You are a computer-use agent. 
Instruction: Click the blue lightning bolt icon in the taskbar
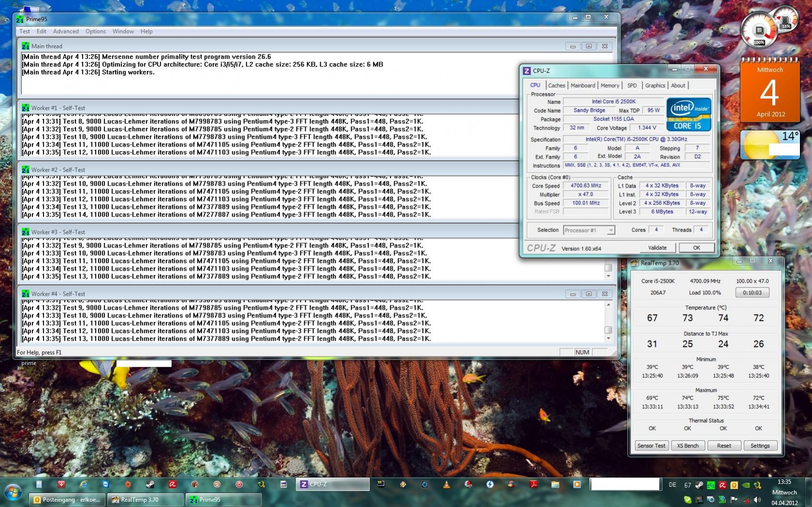(x=490, y=484)
